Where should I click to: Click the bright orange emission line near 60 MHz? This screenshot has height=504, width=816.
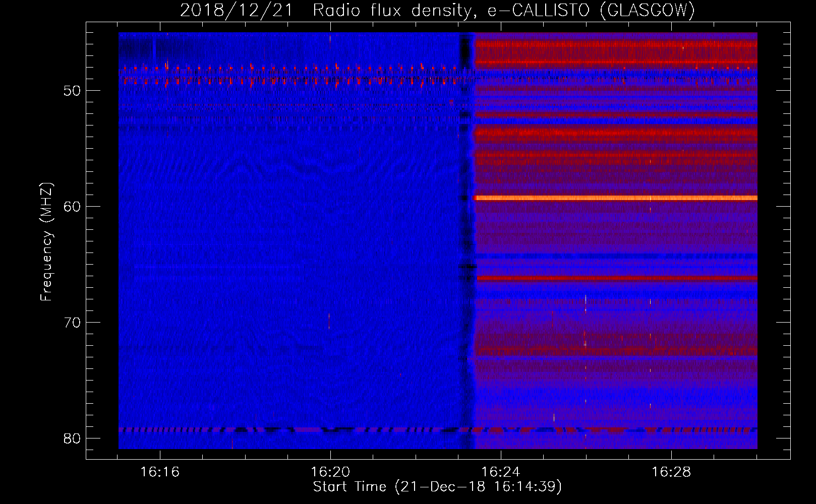(615, 198)
